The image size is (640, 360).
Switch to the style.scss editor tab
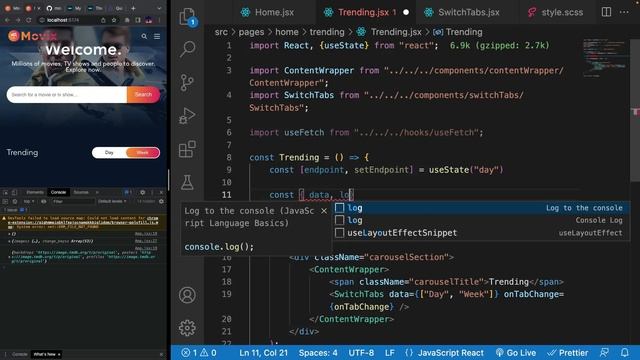pyautogui.click(x=556, y=12)
